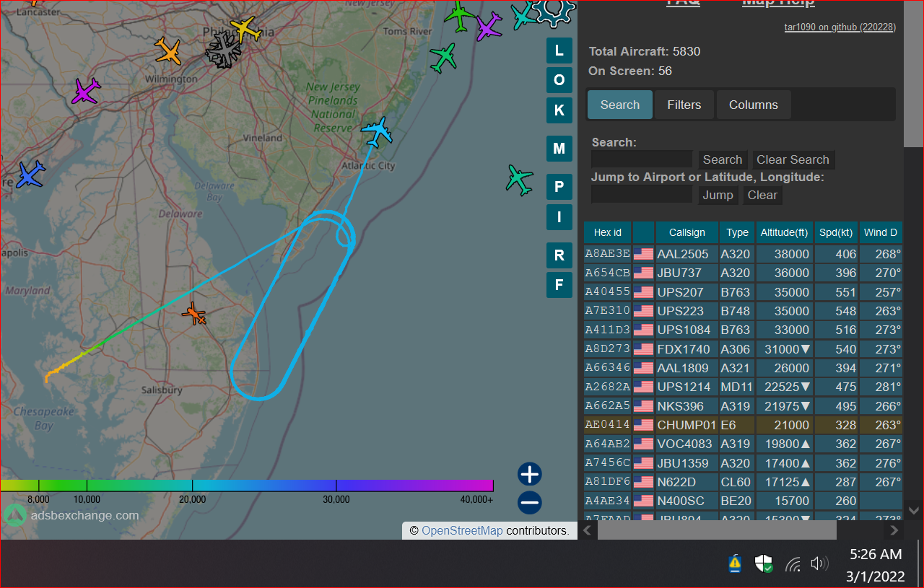Toggle the O map button

point(559,80)
